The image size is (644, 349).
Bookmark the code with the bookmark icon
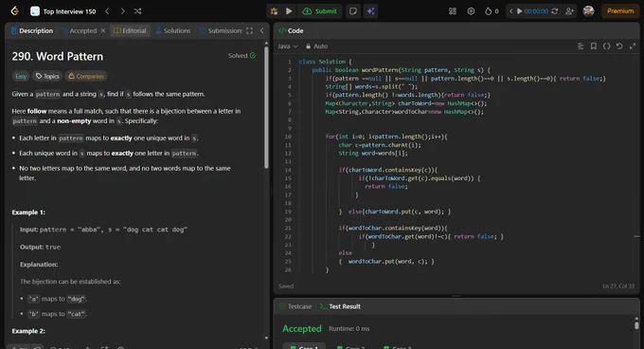click(x=594, y=46)
